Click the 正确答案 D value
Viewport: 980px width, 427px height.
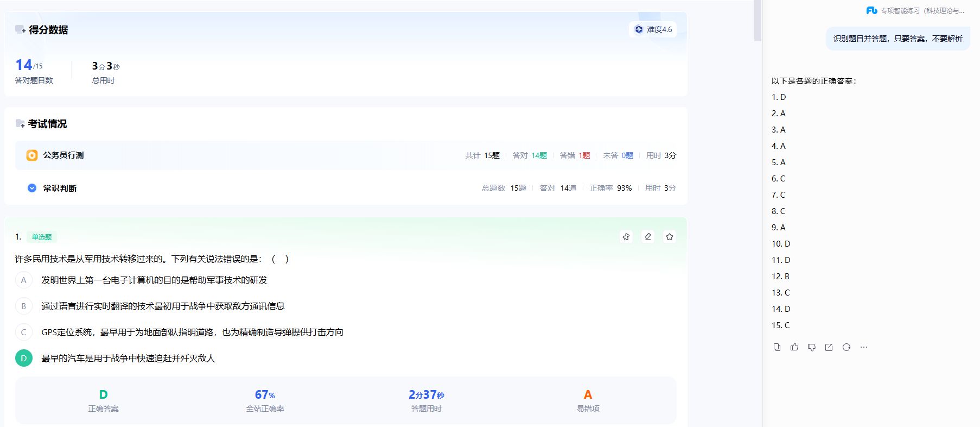click(x=103, y=394)
